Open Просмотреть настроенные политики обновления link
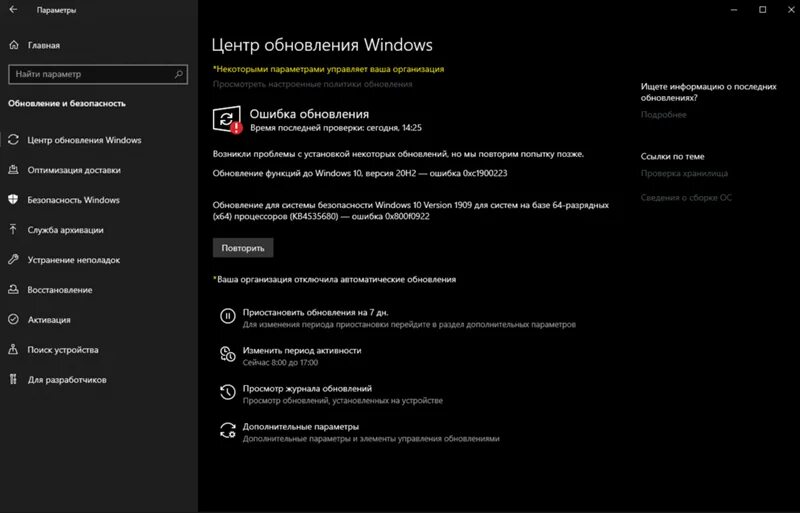The width and height of the screenshot is (800, 513). (312, 84)
